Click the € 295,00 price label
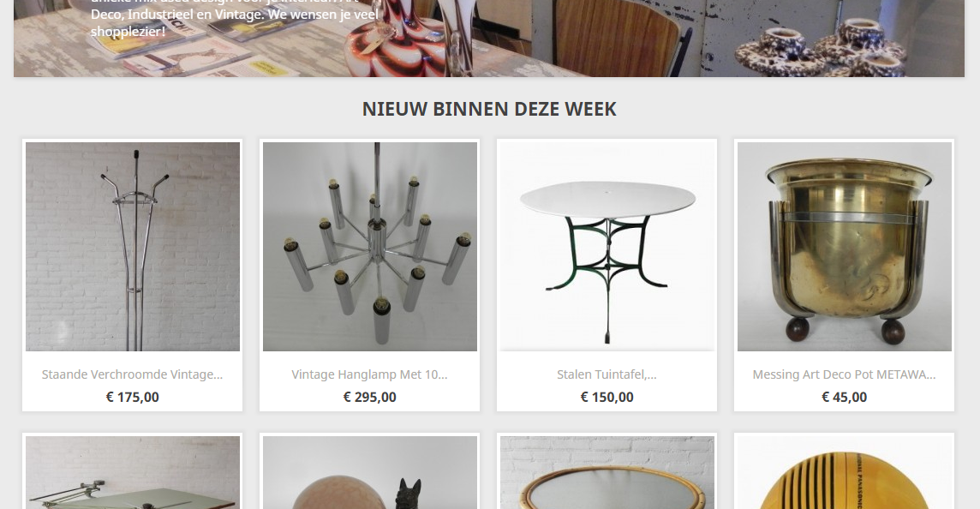Viewport: 980px width, 509px height. [x=370, y=397]
